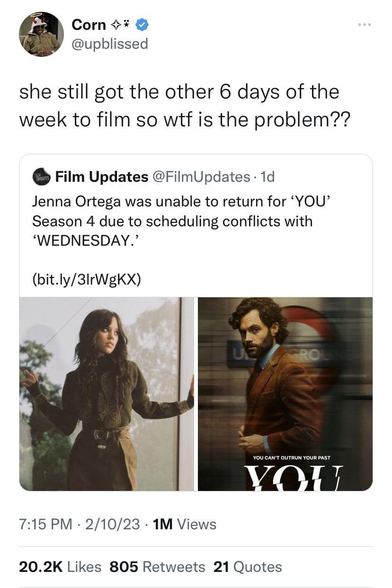Image resolution: width=392 pixels, height=588 pixels.
Task: Open the three-dot more options menu
Action: [364, 24]
